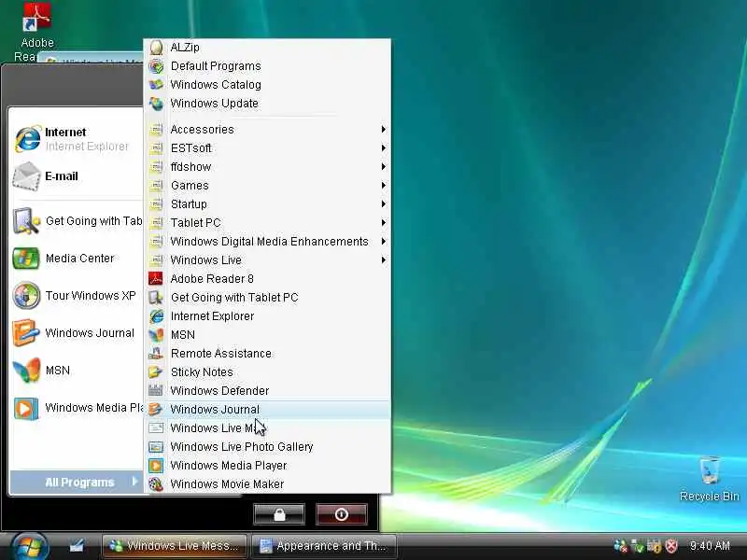747x560 pixels.
Task: Open the pinned Internet Explorer icon in Start menu
Action: (27, 138)
